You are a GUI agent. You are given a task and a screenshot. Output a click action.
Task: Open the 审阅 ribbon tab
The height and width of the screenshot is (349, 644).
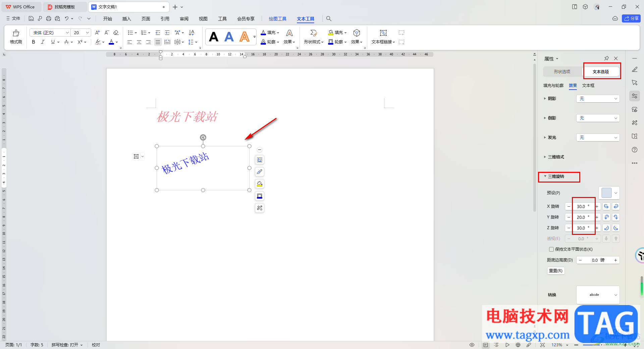coord(184,19)
